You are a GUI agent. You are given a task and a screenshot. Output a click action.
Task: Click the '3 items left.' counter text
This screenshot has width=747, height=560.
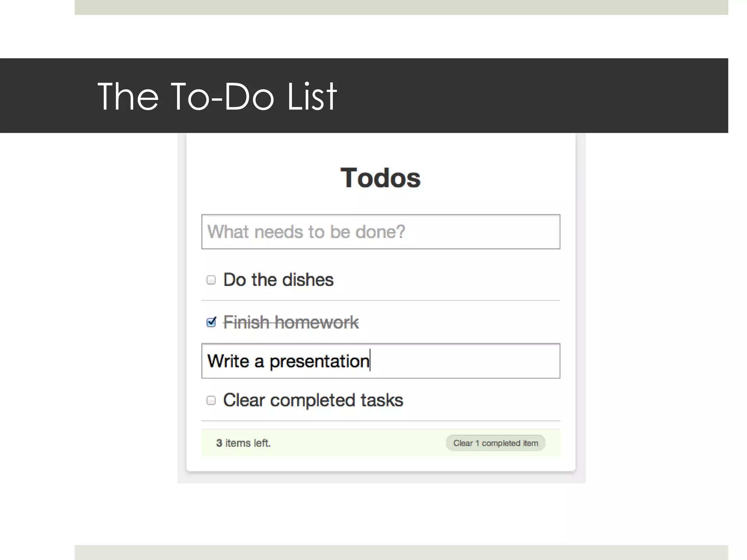tap(243, 443)
